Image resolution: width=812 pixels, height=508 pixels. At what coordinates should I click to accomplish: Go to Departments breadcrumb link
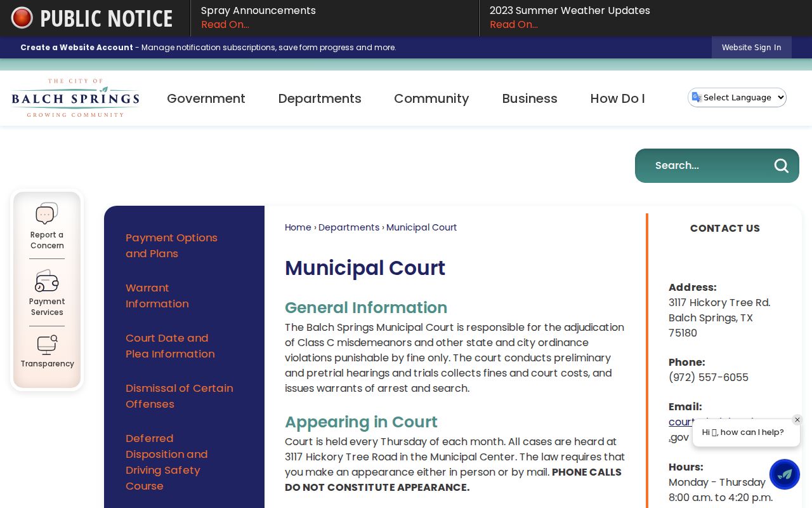tap(349, 227)
